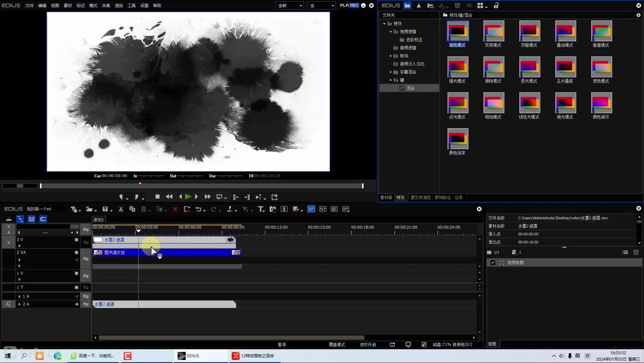Click the preview position scrub bar
The width and height of the screenshot is (644, 363).
coord(201,186)
